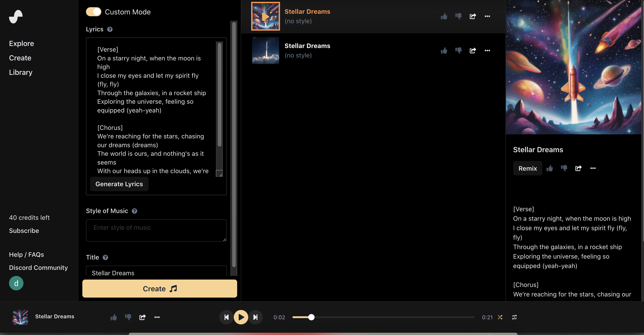
Task: Dislike the first Stellar Dreams song in list
Action: (458, 16)
